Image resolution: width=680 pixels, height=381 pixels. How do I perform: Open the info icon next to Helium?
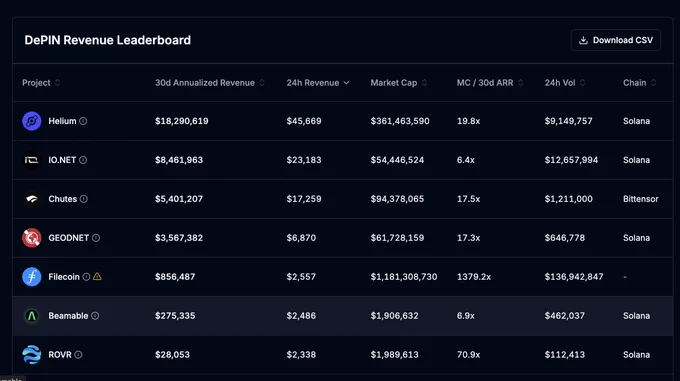tap(83, 121)
